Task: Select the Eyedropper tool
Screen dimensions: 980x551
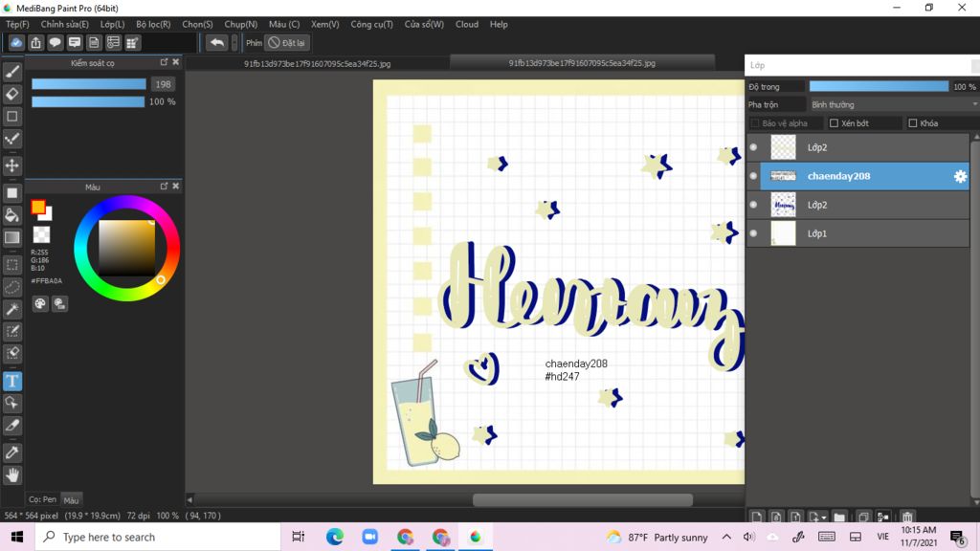Action: (12, 452)
